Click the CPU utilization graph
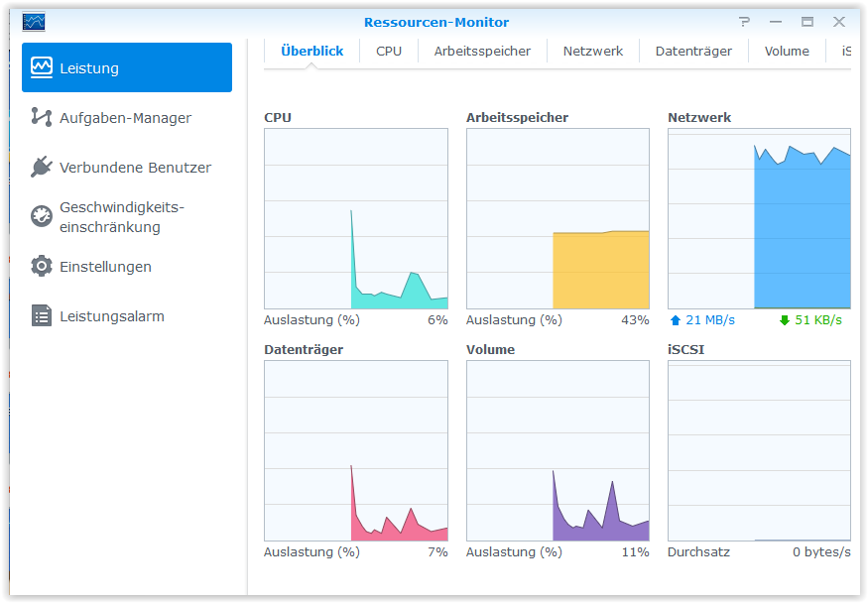Viewport: 868px width, 603px height. tap(356, 218)
